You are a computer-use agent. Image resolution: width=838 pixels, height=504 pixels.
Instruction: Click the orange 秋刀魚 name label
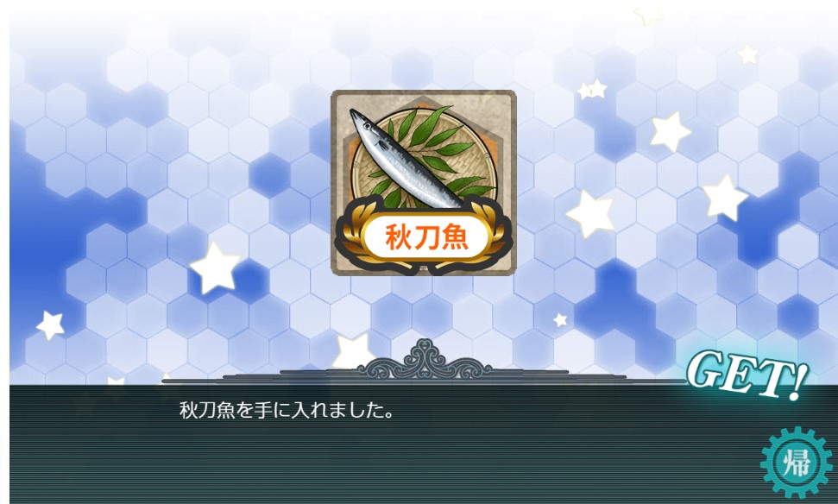click(426, 237)
